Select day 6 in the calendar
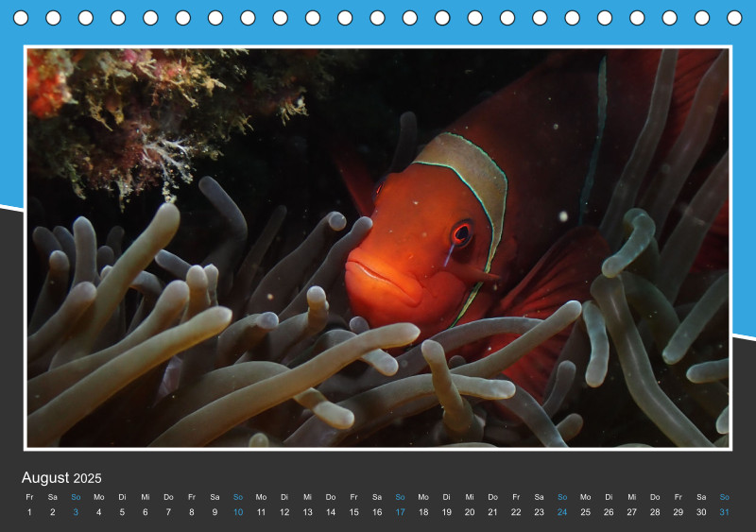 click(x=146, y=512)
